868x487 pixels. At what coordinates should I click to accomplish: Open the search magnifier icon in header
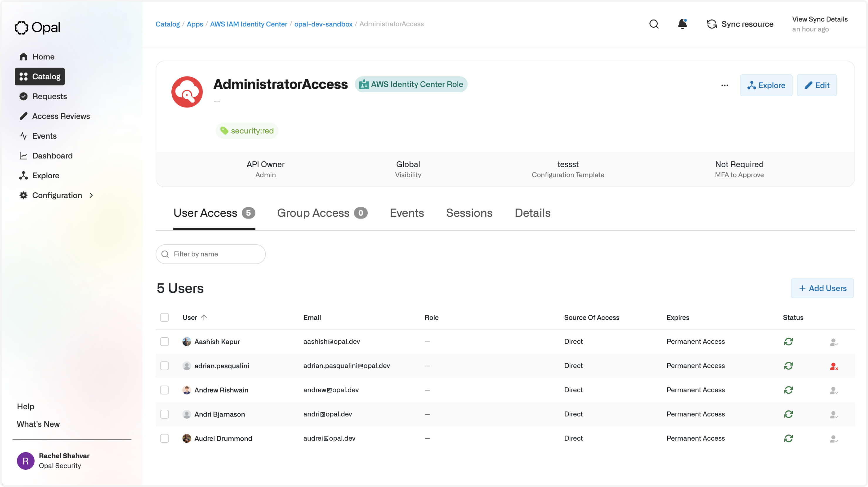[654, 24]
